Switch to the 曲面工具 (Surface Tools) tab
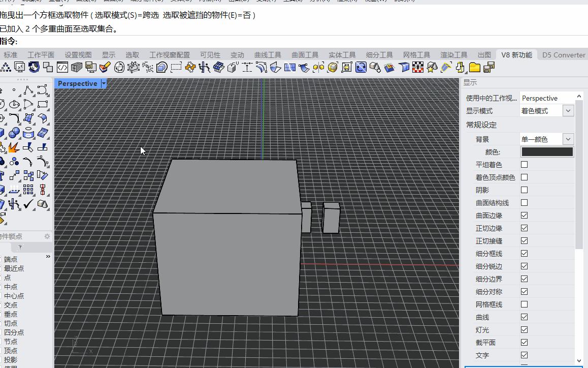 306,54
